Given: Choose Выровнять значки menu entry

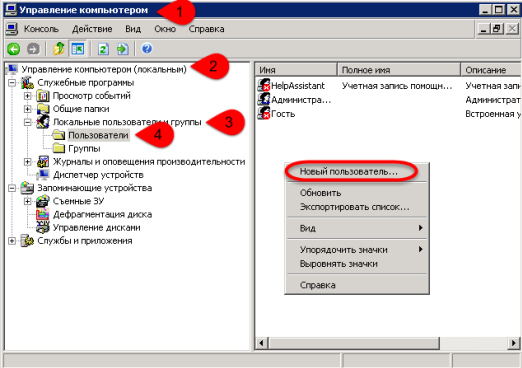Looking at the screenshot, I should click(357, 264).
